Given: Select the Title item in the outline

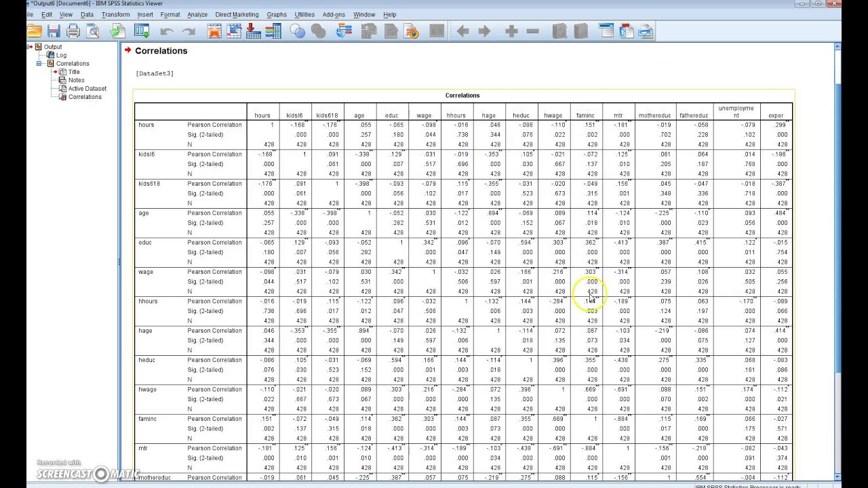Looking at the screenshot, I should (74, 72).
